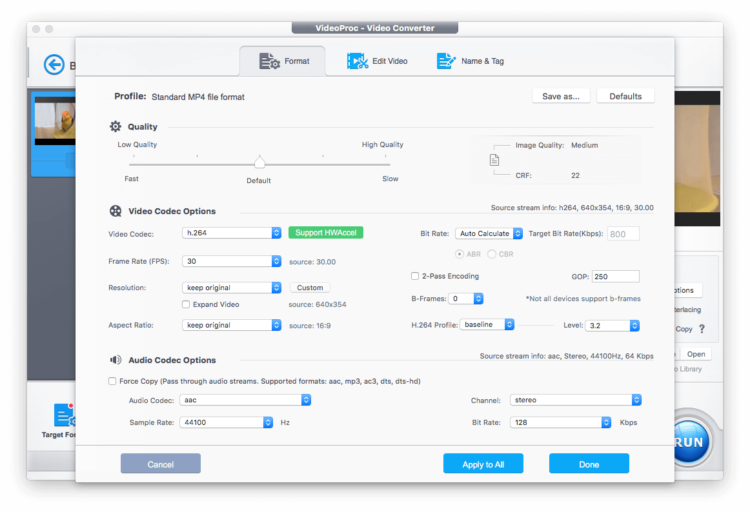Click the Edit Video scissors icon

tap(357, 61)
